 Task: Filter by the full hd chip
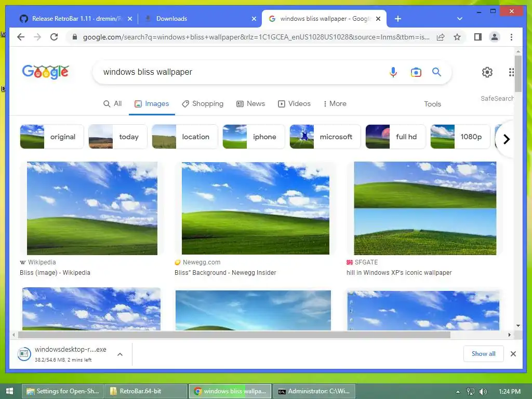tap(395, 137)
